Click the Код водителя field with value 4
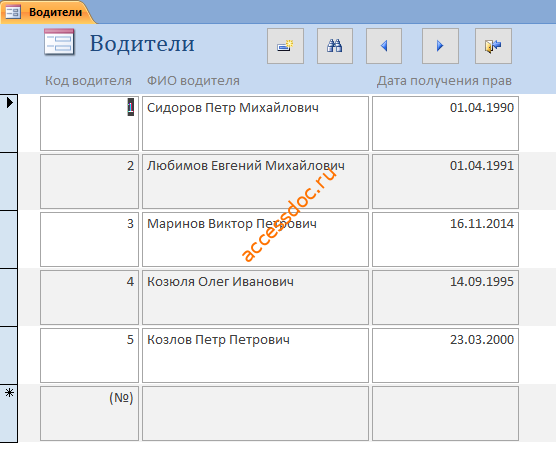The image size is (556, 469). click(x=89, y=297)
